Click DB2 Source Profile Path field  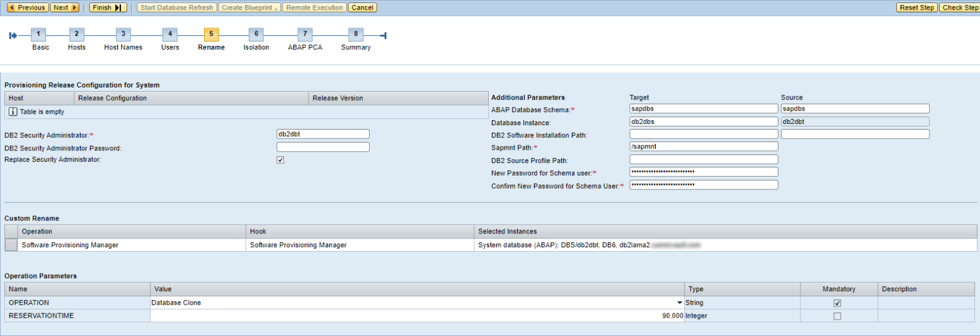pos(704,160)
